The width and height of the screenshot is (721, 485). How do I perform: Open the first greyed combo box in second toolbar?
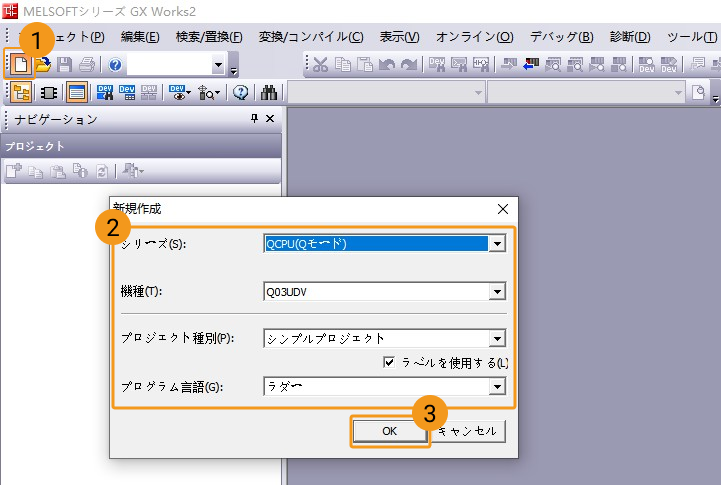[x=385, y=93]
